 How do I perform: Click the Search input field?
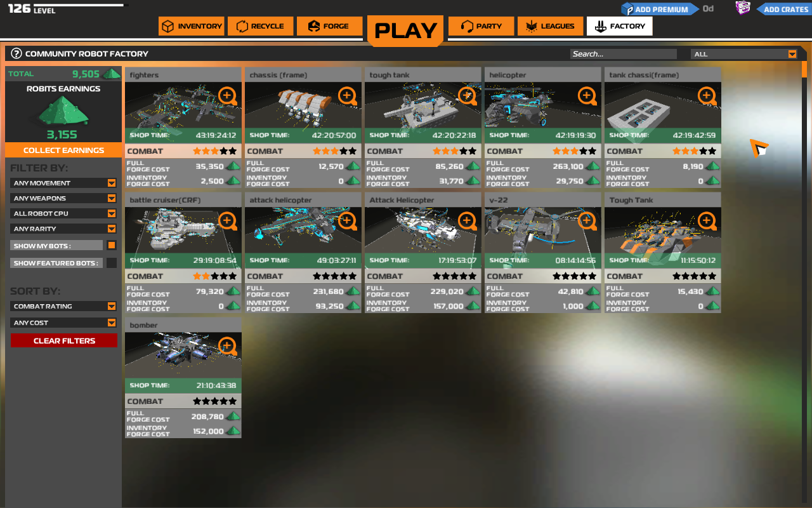click(624, 54)
